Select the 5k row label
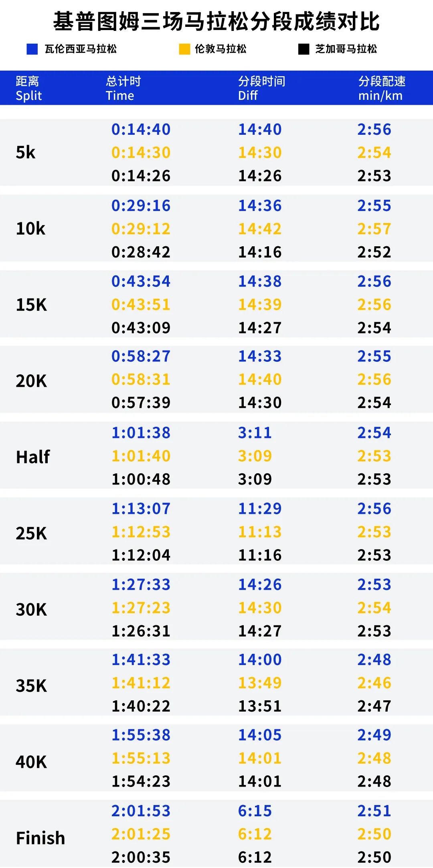 [x=26, y=152]
